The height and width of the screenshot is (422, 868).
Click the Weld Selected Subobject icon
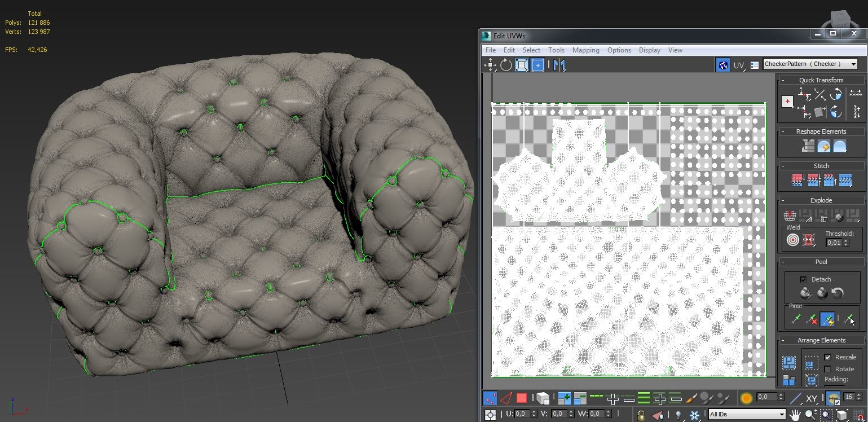pos(809,240)
